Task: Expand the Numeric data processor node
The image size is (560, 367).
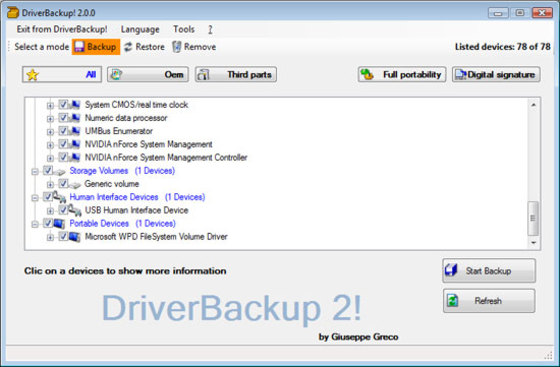Action: click(50, 119)
